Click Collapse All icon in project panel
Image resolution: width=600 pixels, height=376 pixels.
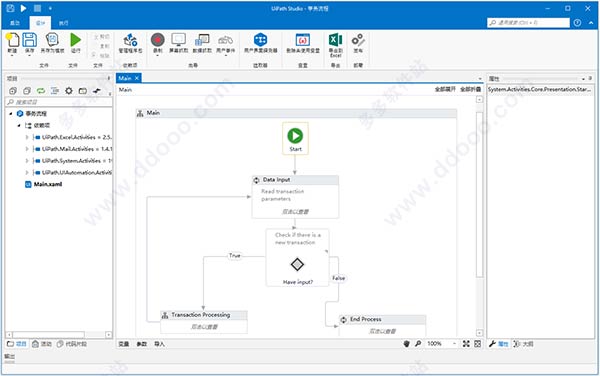click(27, 91)
